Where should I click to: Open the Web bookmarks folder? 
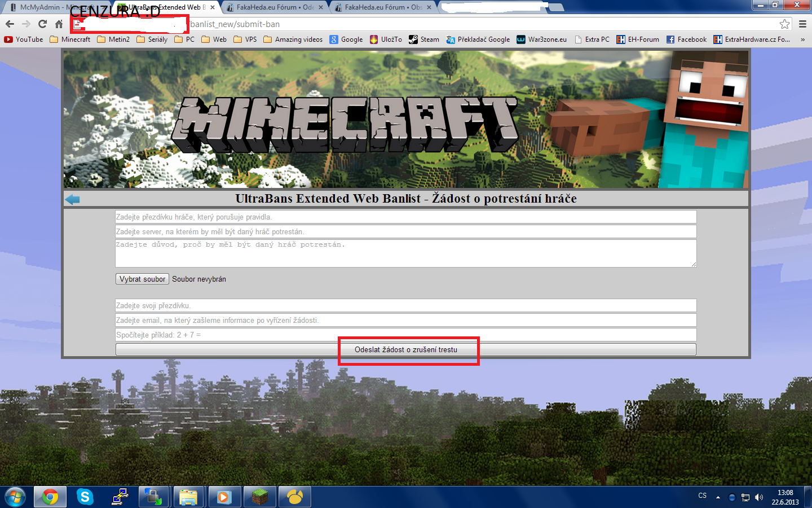tap(214, 40)
